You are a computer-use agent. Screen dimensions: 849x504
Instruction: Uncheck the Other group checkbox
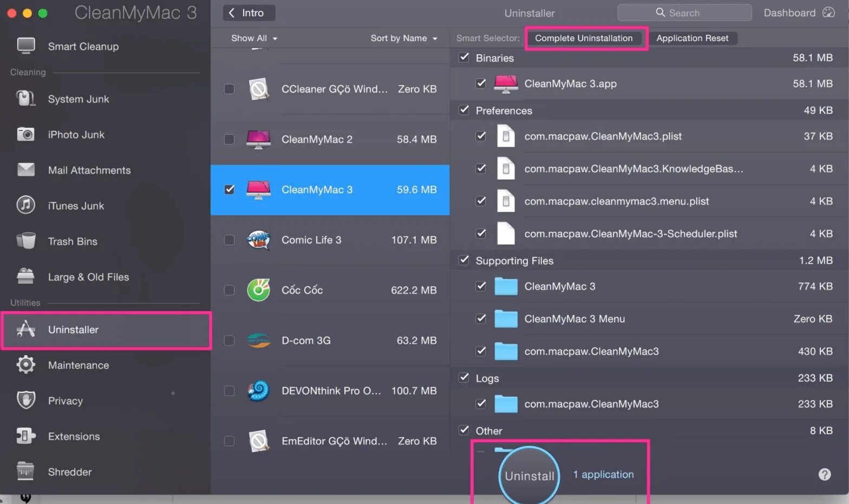tap(464, 430)
